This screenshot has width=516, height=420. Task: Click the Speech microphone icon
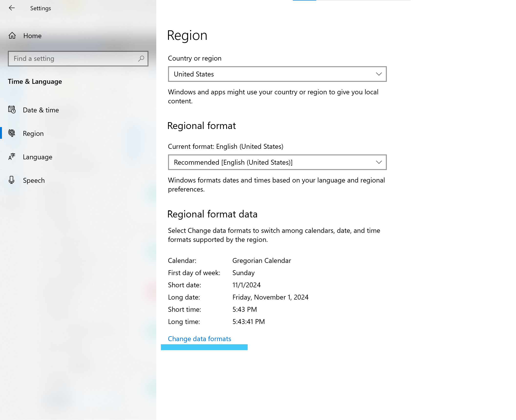tap(11, 180)
